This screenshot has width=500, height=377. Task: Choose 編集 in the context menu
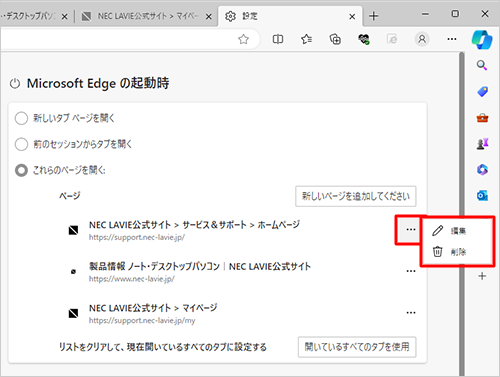(x=457, y=231)
